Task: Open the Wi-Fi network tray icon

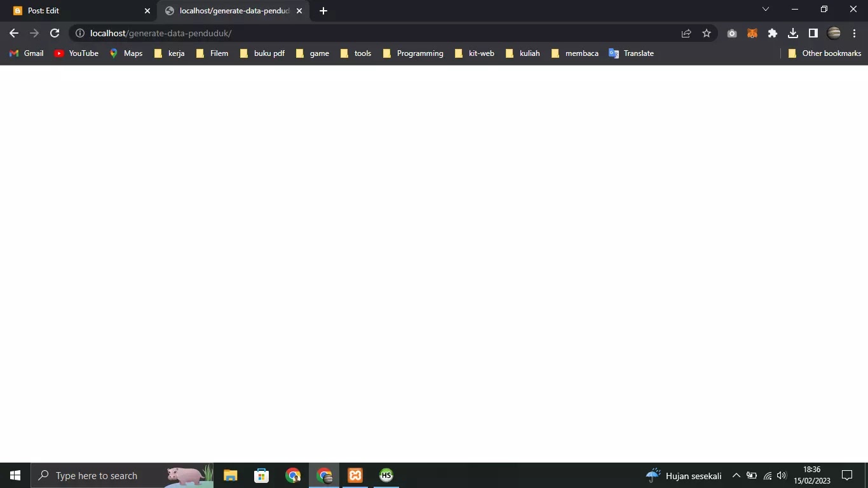Action: (768, 475)
